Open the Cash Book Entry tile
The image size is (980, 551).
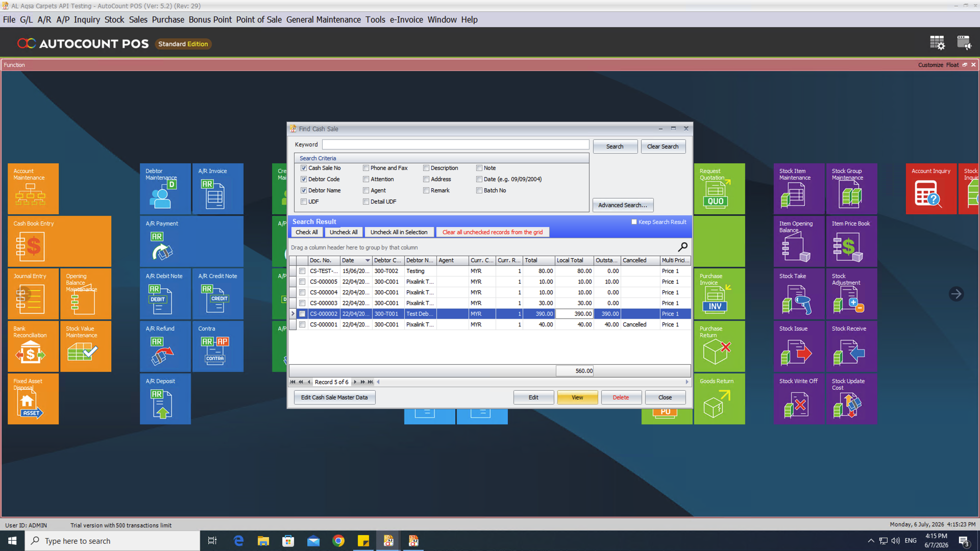coord(59,241)
